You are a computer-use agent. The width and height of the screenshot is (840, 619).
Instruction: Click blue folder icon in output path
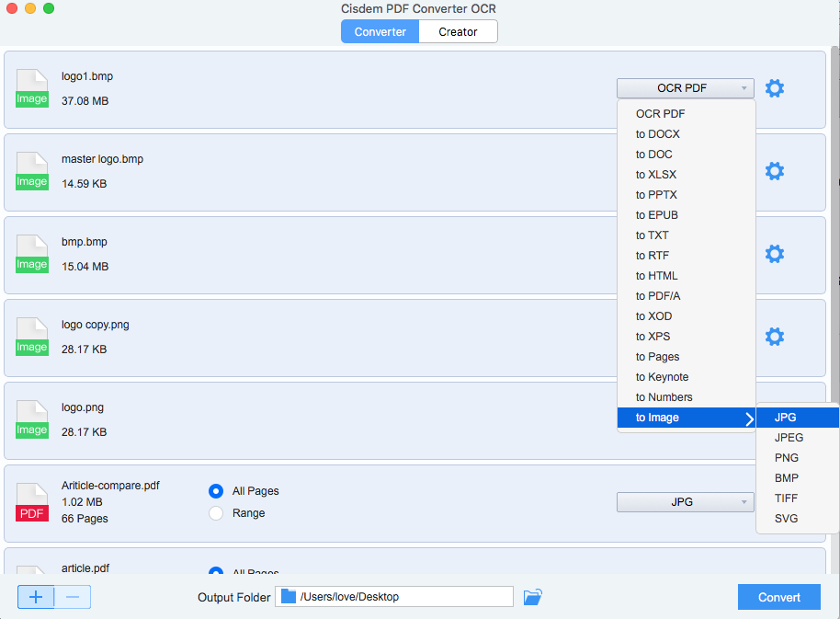[289, 597]
